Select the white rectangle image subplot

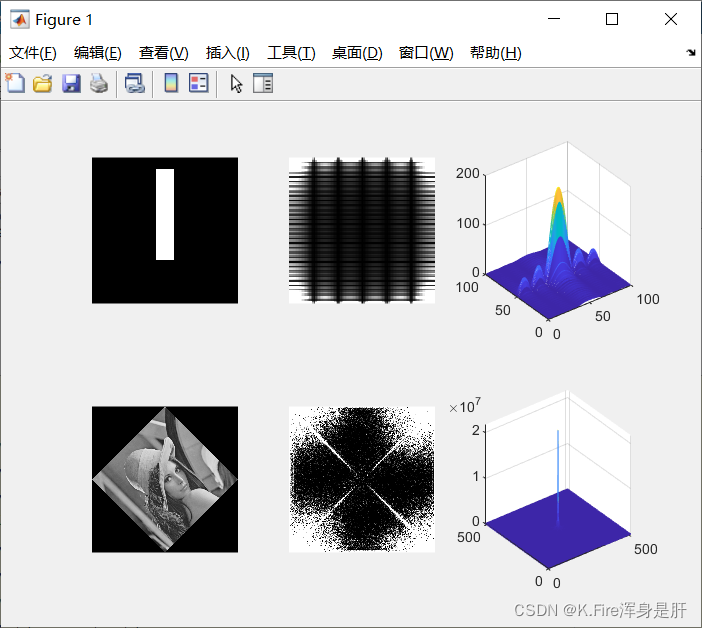(x=165, y=230)
